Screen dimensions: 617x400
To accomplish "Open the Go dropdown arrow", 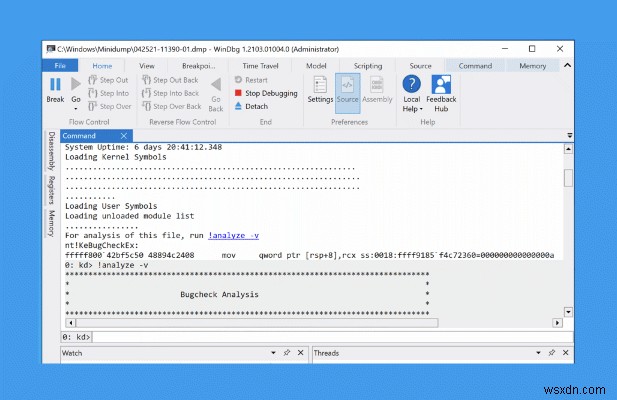I will coord(76,109).
